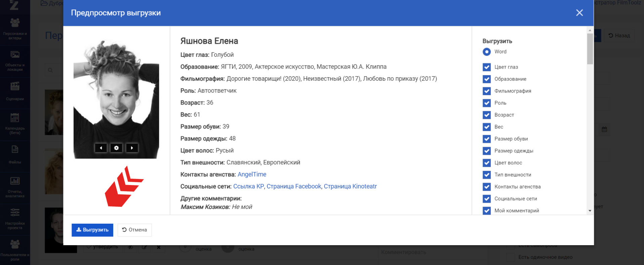Screen dimensions: 644x265
Task: Toggle Есть одиночное видео checkbox
Action: click(x=511, y=257)
